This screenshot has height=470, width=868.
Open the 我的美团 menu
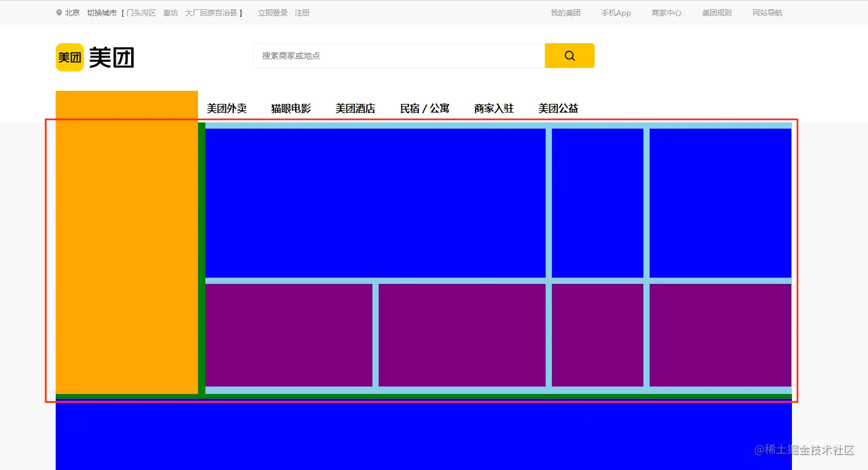pyautogui.click(x=565, y=13)
